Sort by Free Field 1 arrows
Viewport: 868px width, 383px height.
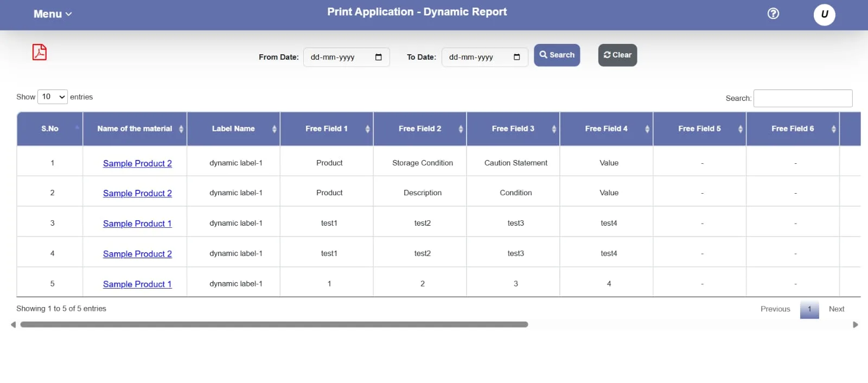tap(368, 129)
